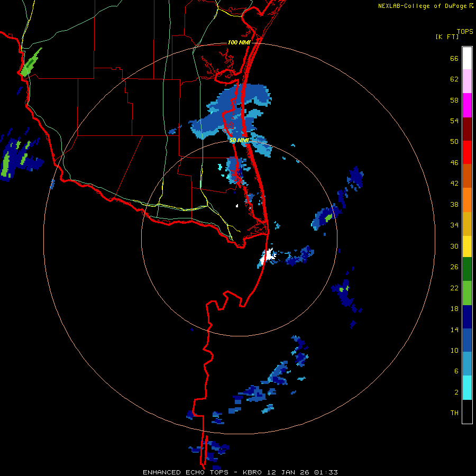Click the legend value 58

[x=454, y=100]
